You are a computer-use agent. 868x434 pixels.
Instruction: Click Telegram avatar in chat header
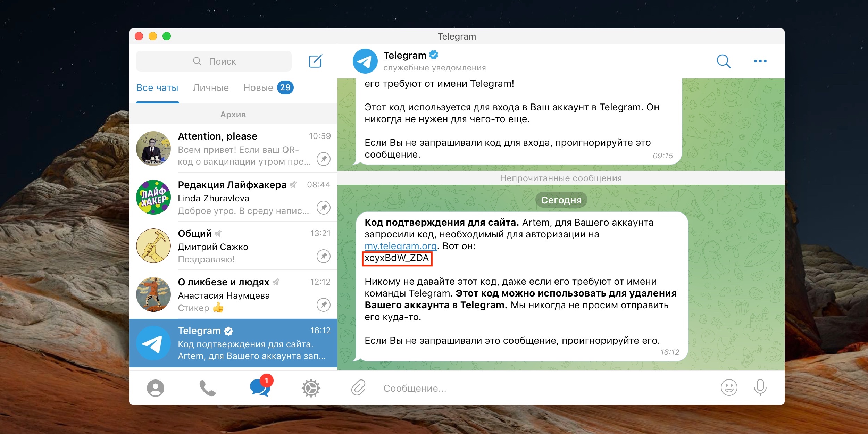pos(365,61)
